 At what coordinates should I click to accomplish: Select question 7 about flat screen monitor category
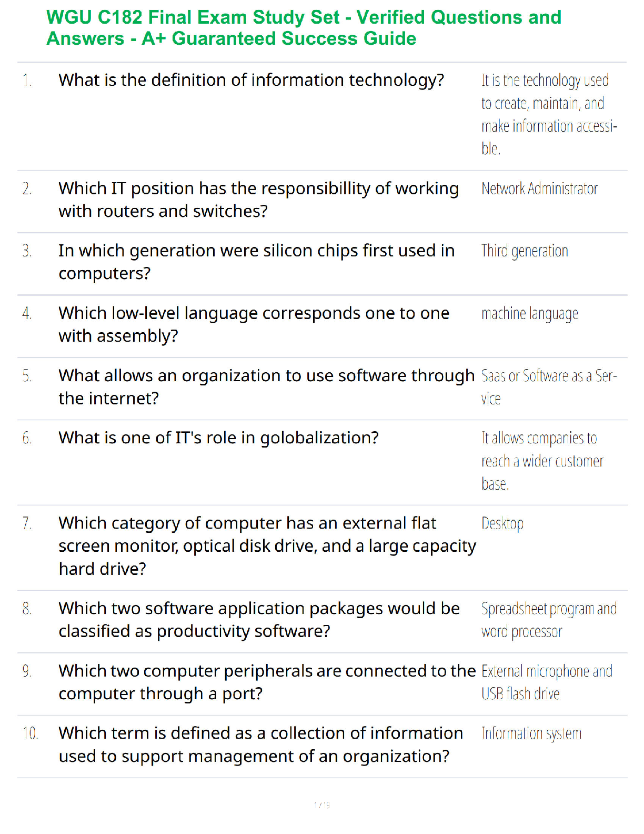pos(267,546)
